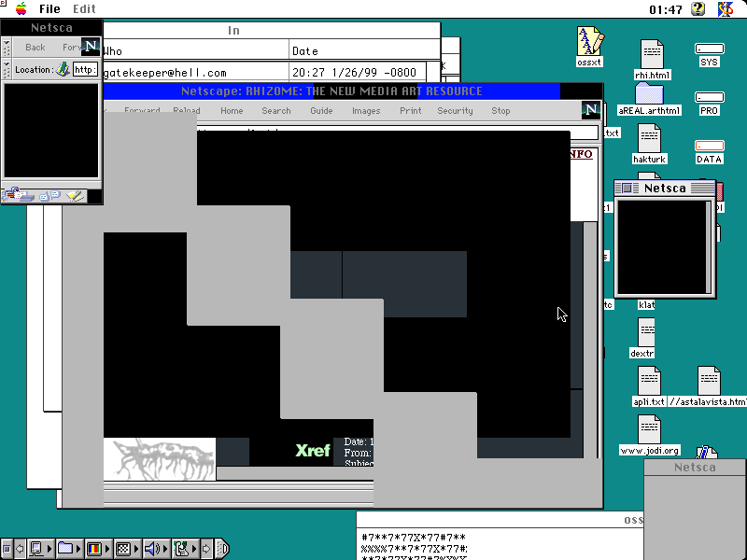
Task: Expand the file sharing folder Control Strip module
Action: (x=66, y=549)
